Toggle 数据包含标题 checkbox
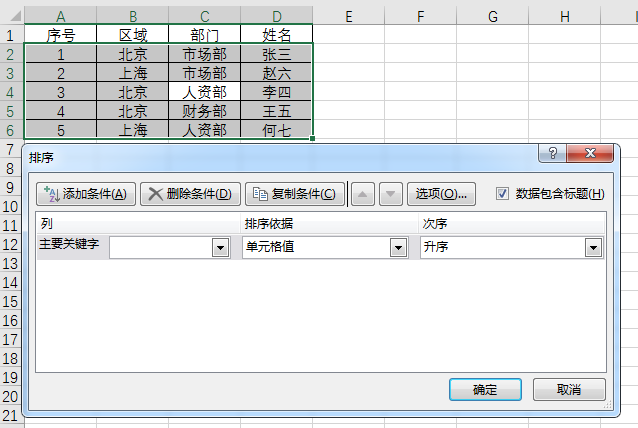638x428 pixels. [502, 194]
